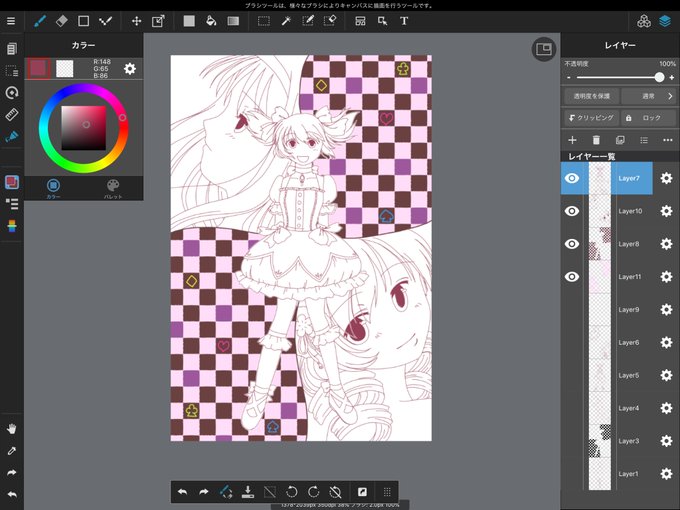The image size is (680, 510).
Task: Open the hamburger main menu
Action: [x=11, y=21]
